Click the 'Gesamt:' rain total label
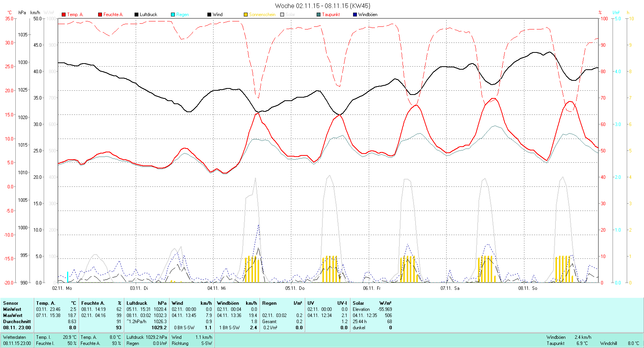 270,322
